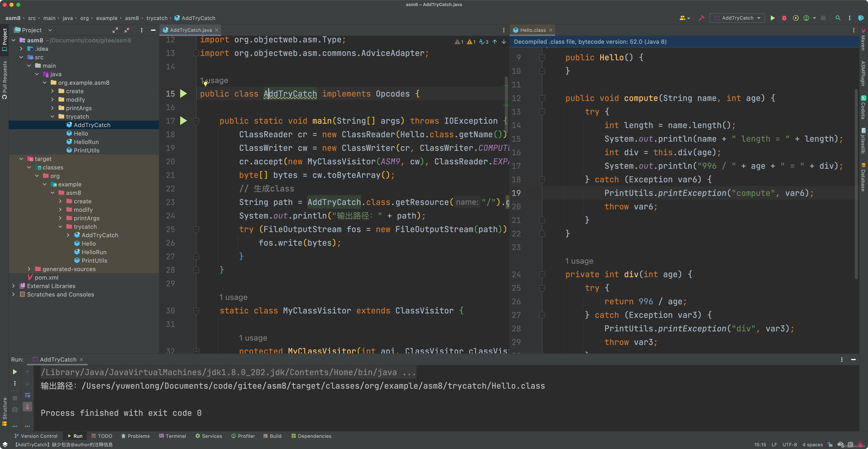Screen dimensions: 868x449
Task: Rerun AddTryCatch in Run panel
Action: click(15, 372)
